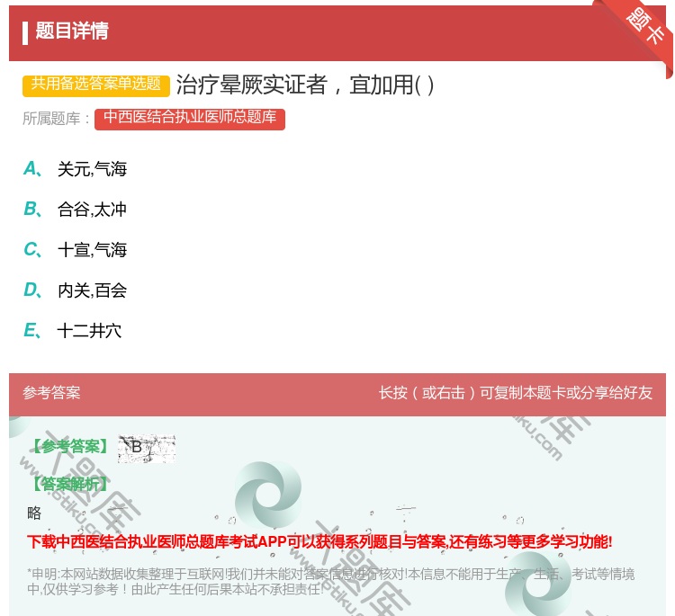Click the 参考答案 section header
The image size is (675, 616).
click(x=51, y=393)
